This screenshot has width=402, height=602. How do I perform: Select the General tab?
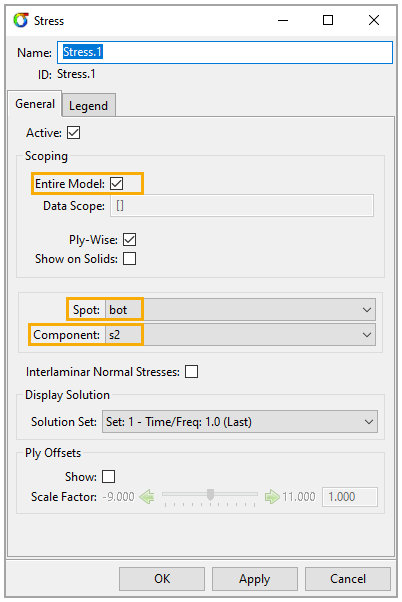coord(35,104)
